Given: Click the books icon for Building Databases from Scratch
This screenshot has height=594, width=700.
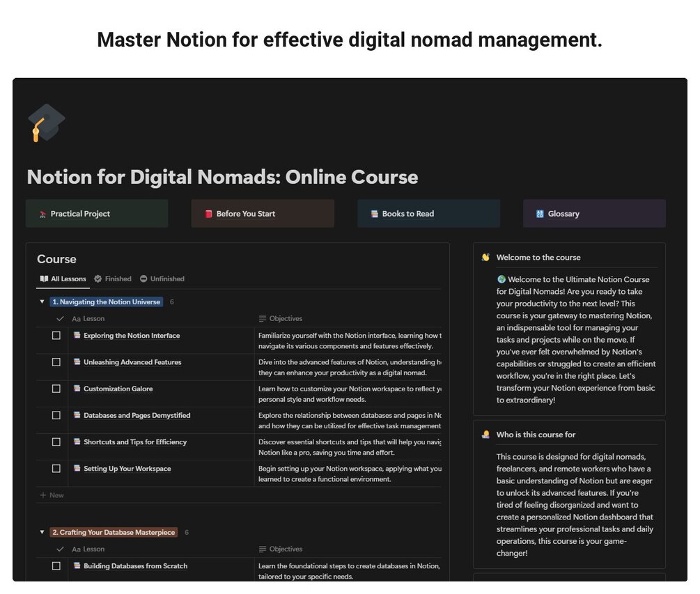Looking at the screenshot, I should pyautogui.click(x=77, y=565).
